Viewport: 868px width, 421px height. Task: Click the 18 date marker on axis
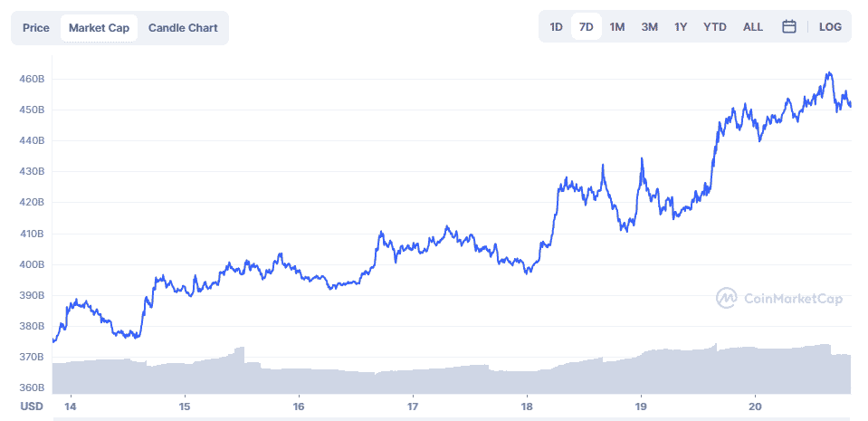(x=527, y=405)
